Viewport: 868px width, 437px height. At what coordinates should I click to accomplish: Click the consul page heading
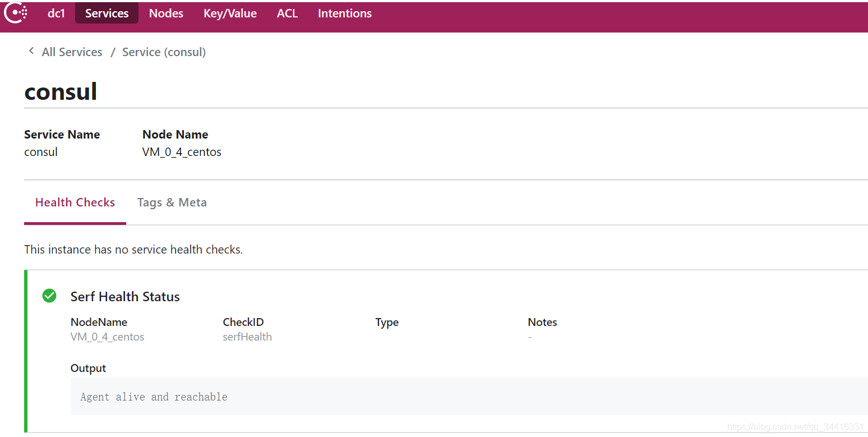coord(61,91)
